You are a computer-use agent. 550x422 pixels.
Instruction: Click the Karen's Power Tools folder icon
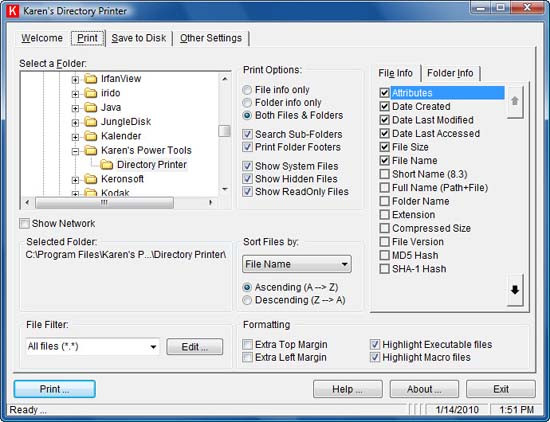click(x=91, y=150)
